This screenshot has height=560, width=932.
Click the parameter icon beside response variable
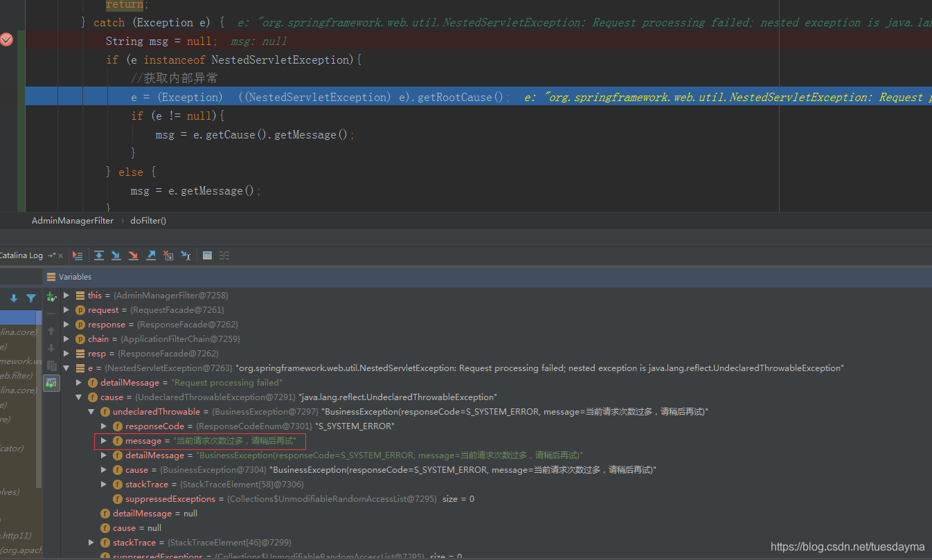click(80, 325)
